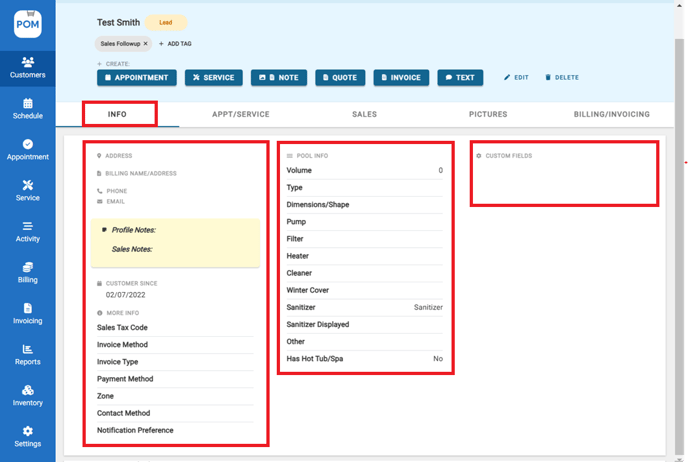Image resolution: width=688 pixels, height=462 pixels.
Task: Click Add Tag
Action: click(175, 44)
